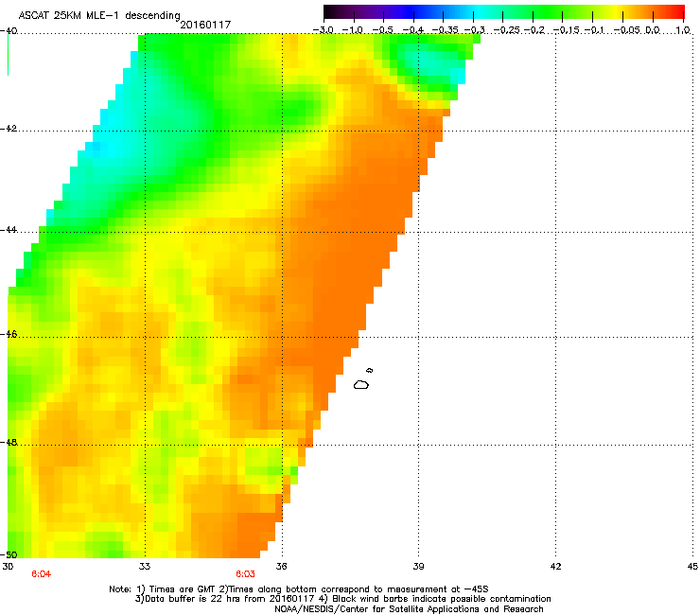Click the -3.0 color bar label

[323, 30]
